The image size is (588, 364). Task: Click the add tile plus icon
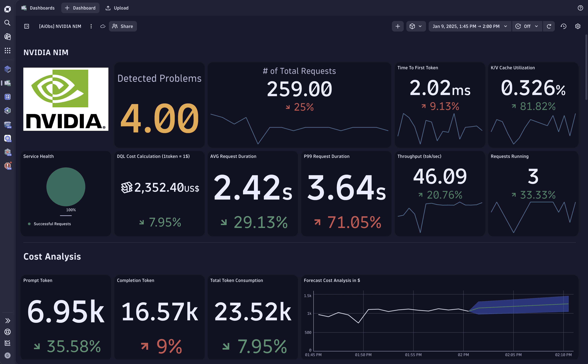coord(398,26)
